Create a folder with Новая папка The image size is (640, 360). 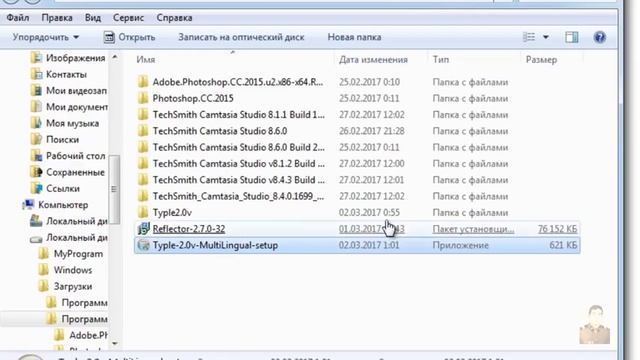coord(354,37)
